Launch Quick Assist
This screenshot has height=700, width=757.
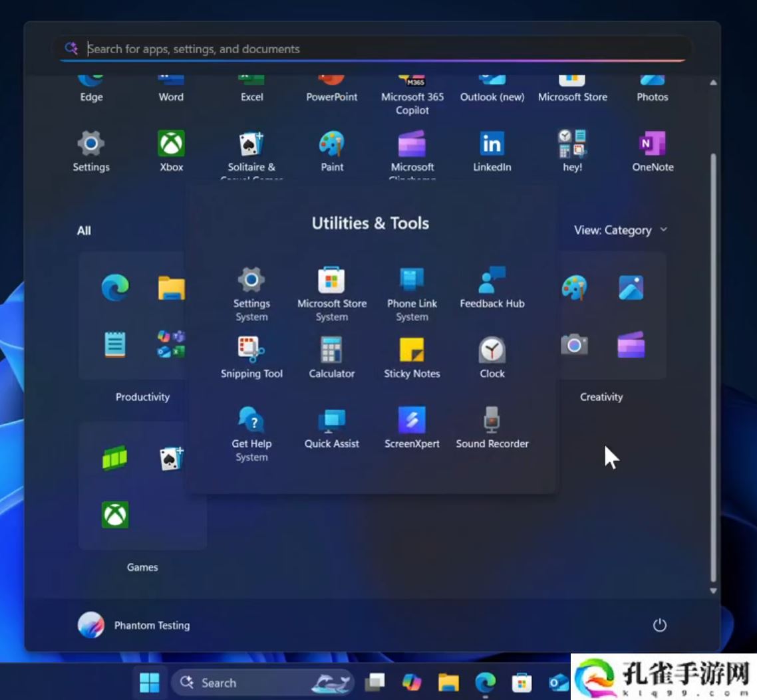point(332,428)
